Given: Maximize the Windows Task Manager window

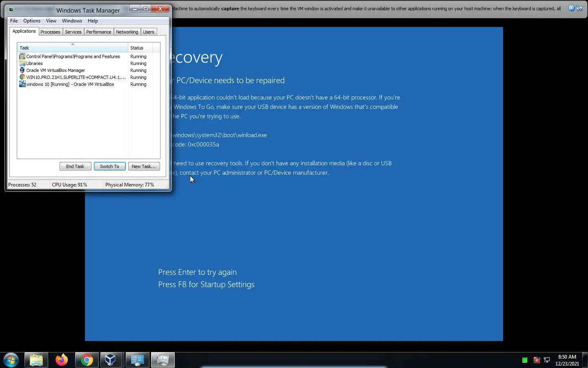Looking at the screenshot, I should [x=145, y=9].
